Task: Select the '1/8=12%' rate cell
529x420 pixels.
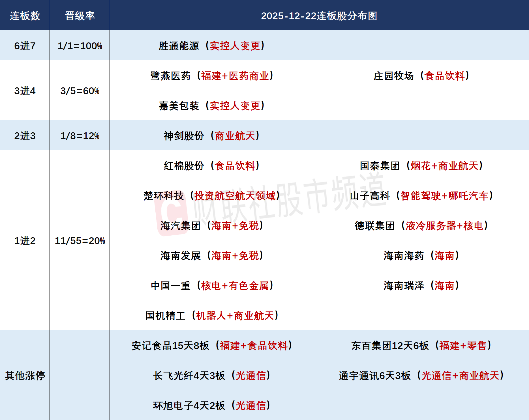Action: (x=80, y=136)
